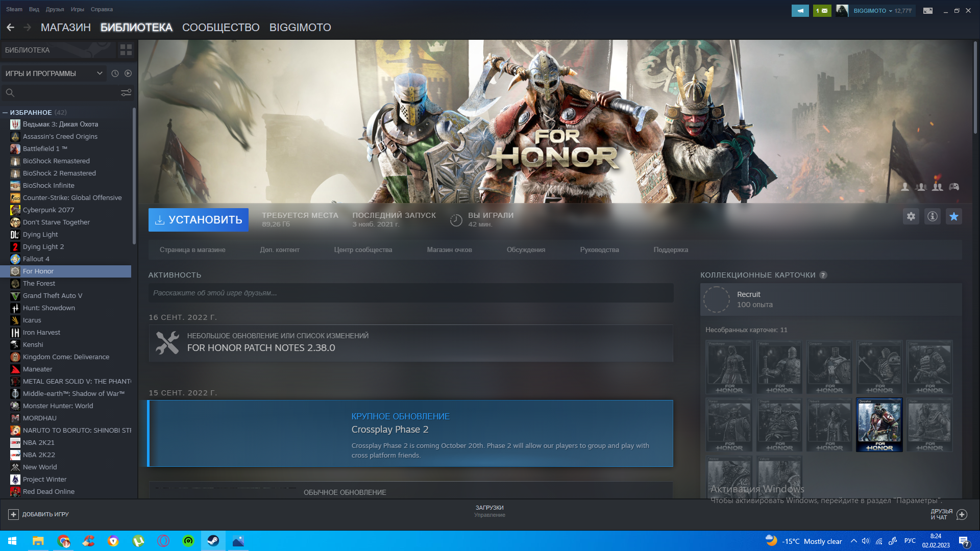Click add game plus icon
This screenshot has height=551, width=980.
pos(14,514)
